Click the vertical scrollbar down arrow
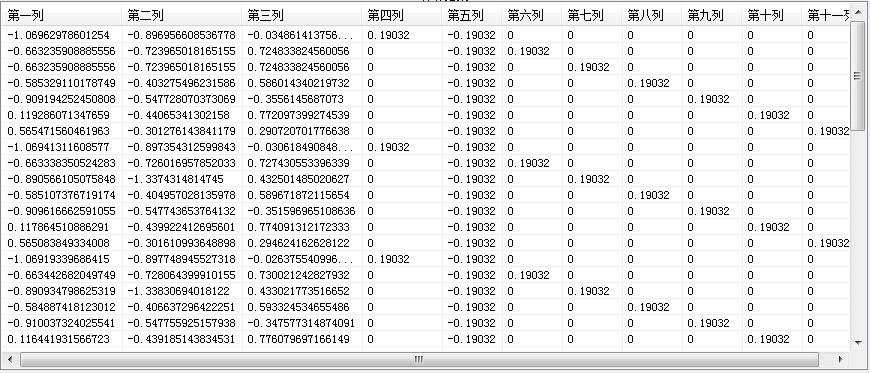 (x=858, y=343)
